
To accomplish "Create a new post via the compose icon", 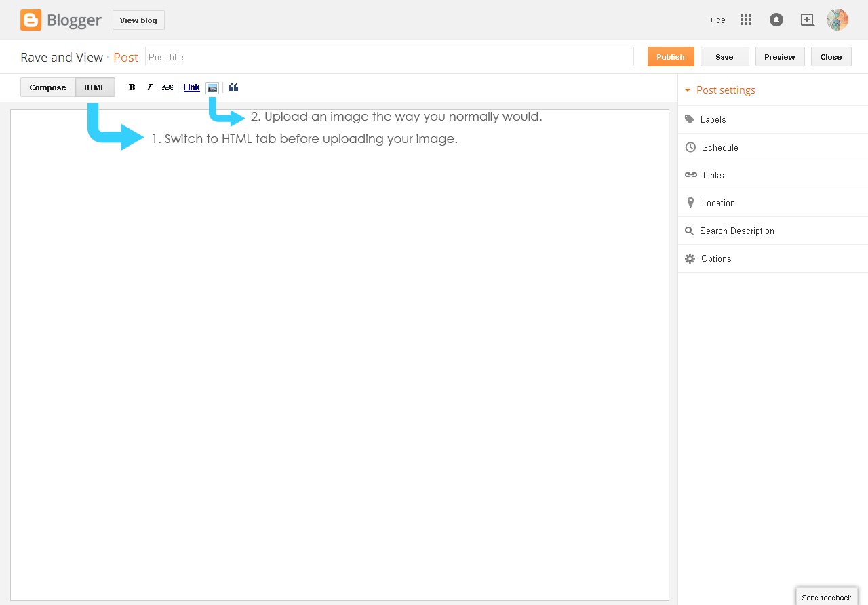I will coord(807,20).
